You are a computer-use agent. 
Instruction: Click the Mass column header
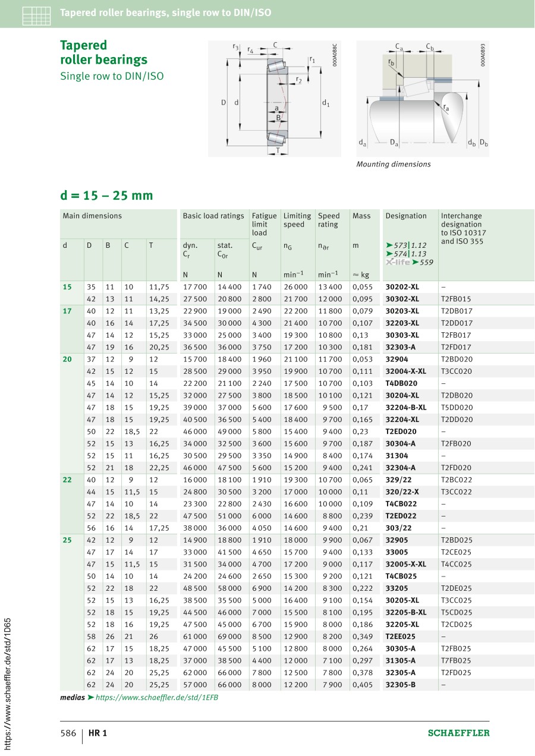361,216
